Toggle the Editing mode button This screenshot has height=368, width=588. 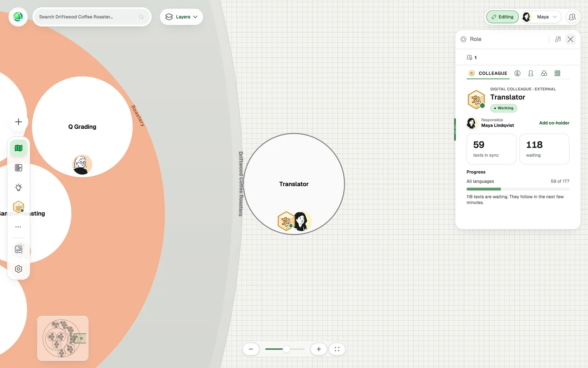pos(502,17)
